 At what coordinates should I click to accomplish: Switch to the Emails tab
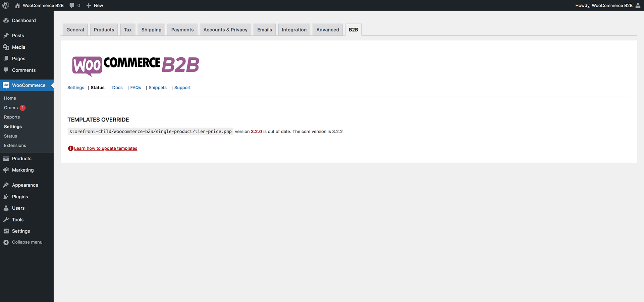pyautogui.click(x=265, y=30)
